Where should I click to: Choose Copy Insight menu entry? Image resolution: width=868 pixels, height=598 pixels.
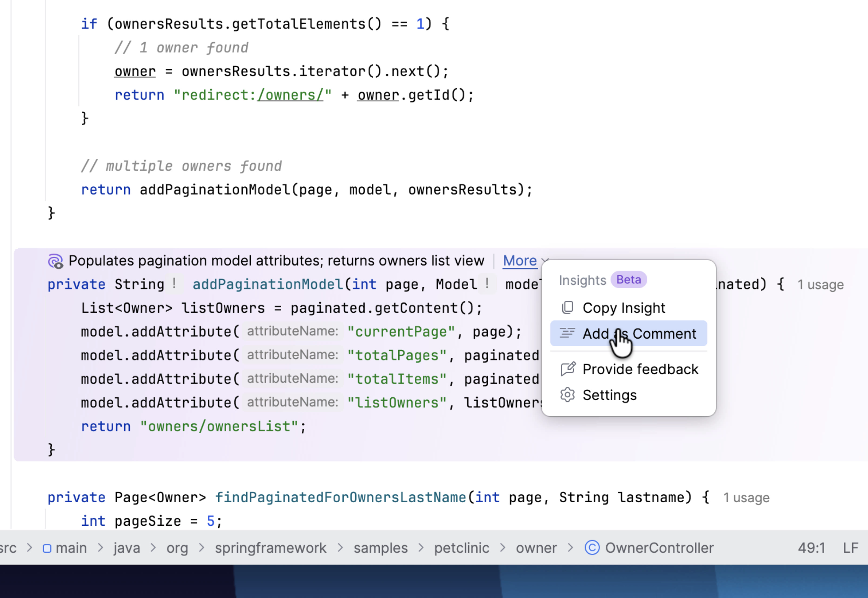click(x=624, y=308)
